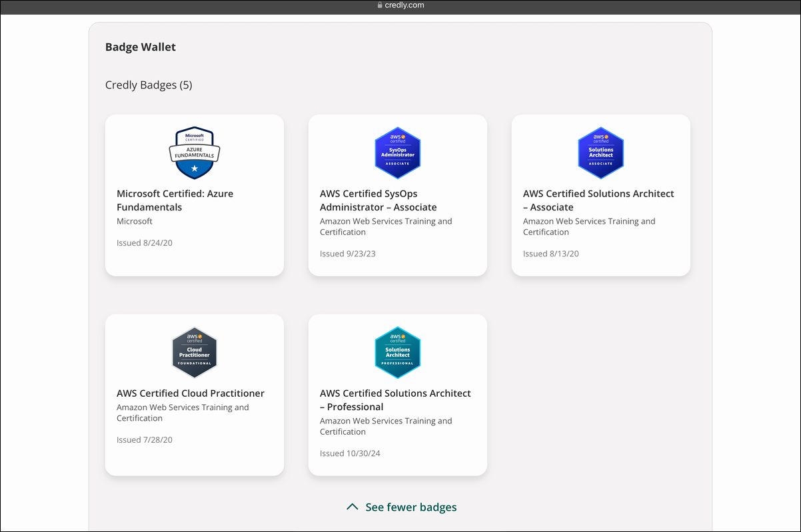Click the padlock icon in the address bar
Screen dimensions: 801x532
pyautogui.click(x=380, y=5)
